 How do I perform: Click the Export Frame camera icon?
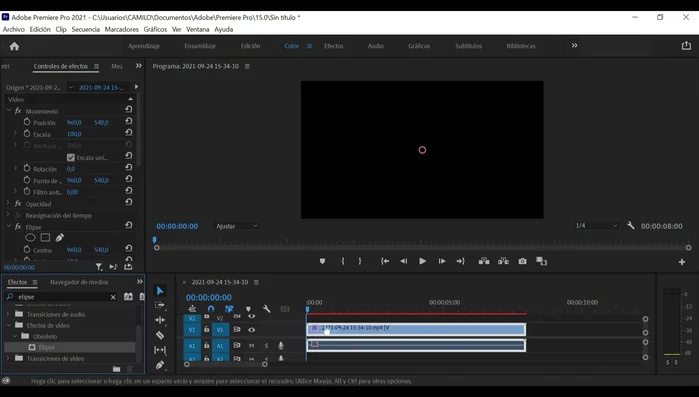(522, 261)
